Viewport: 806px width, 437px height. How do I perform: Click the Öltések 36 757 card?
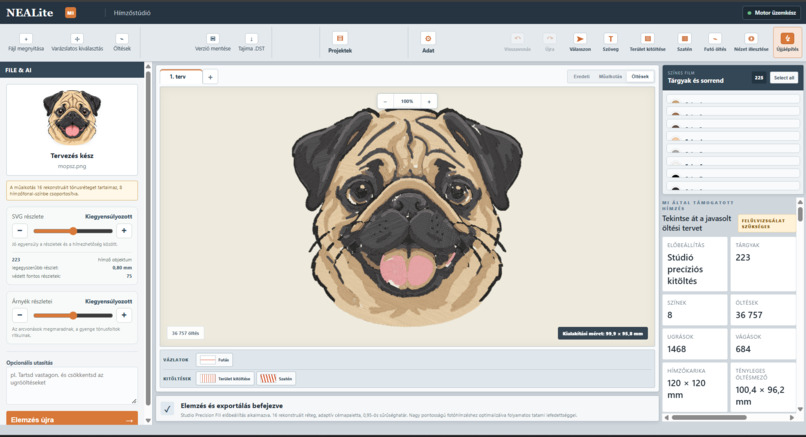[763, 310]
